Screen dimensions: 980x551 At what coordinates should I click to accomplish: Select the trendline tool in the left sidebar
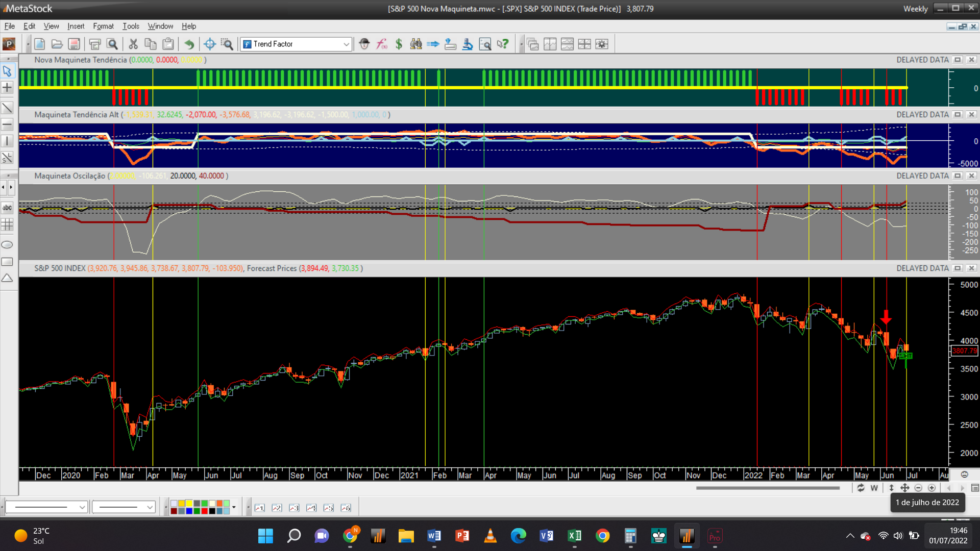7,108
